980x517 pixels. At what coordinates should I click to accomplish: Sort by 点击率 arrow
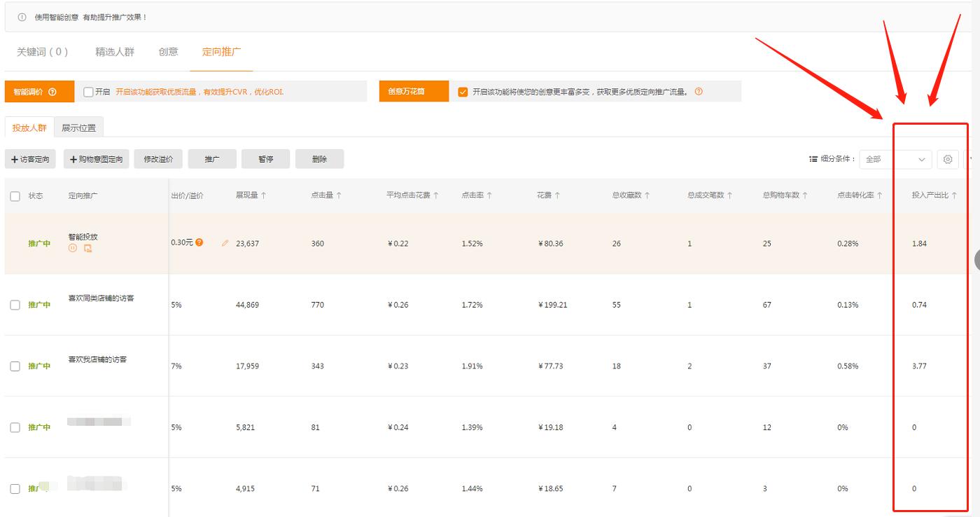click(489, 195)
